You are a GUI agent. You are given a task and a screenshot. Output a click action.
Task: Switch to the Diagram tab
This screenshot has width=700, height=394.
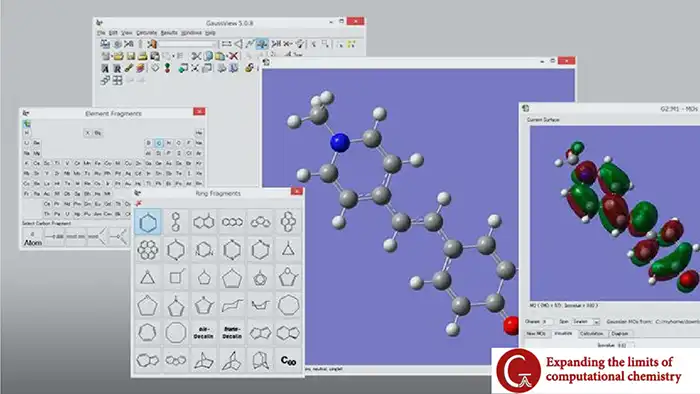(x=620, y=334)
